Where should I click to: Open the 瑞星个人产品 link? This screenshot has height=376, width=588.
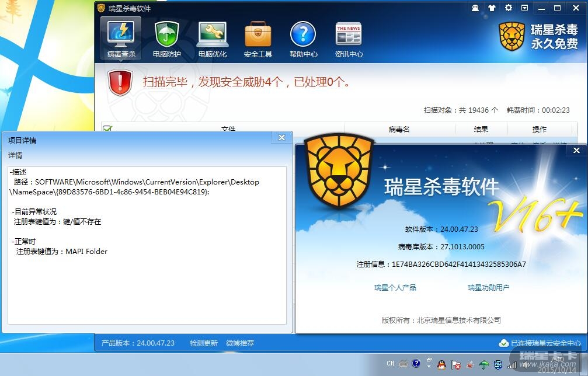pyautogui.click(x=395, y=287)
